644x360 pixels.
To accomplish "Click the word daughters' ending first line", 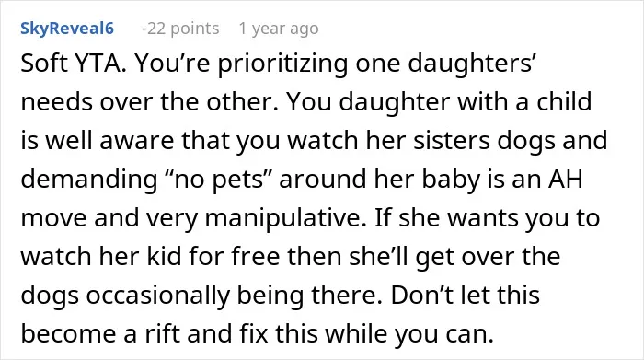I will (471, 64).
